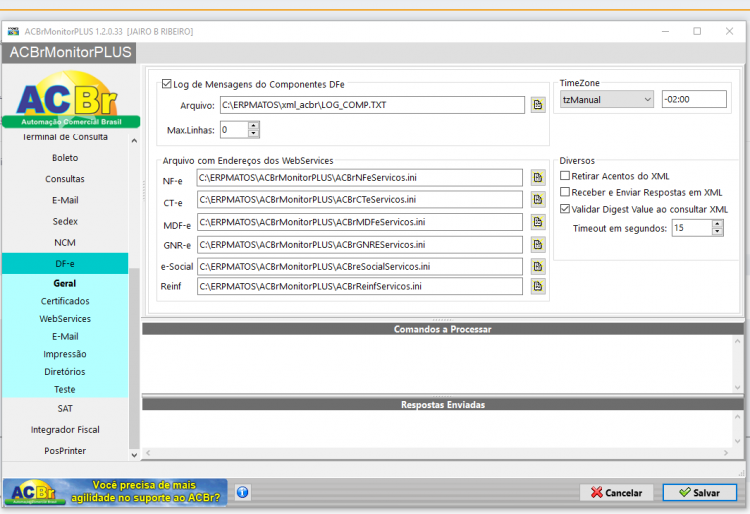
Task: Browse for CT-e services ini file
Action: tap(538, 199)
